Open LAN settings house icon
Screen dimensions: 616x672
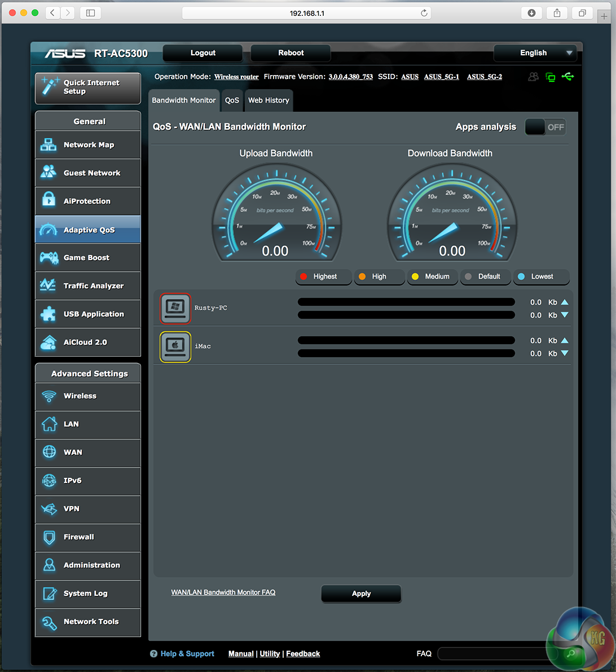49,424
